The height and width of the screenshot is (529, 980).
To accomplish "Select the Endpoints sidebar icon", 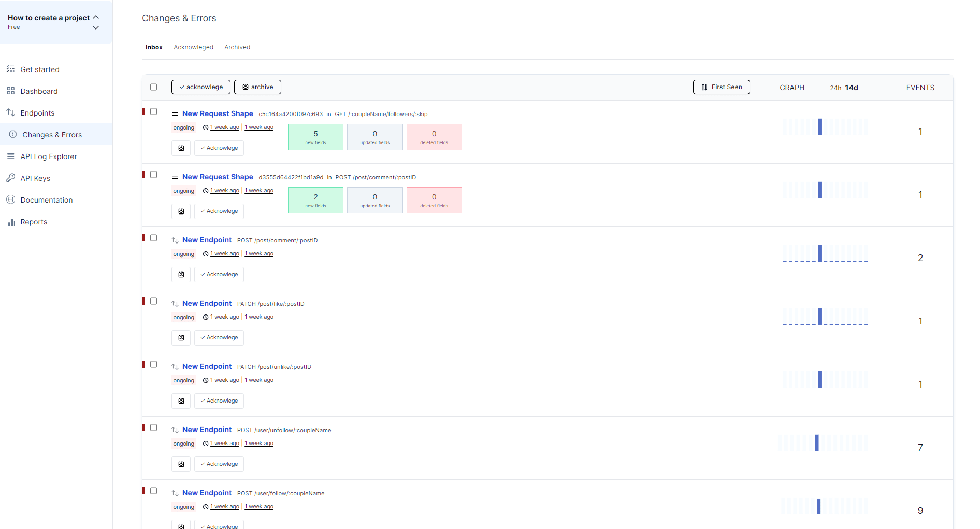I will [11, 112].
